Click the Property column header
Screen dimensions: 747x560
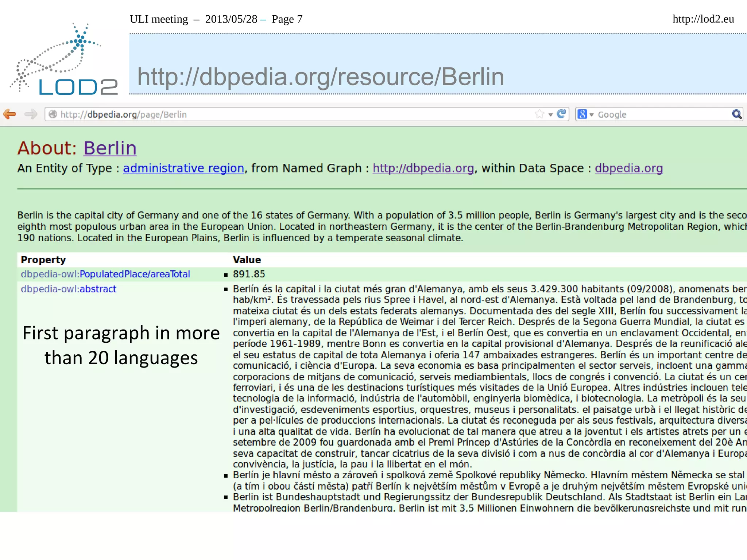point(43,260)
